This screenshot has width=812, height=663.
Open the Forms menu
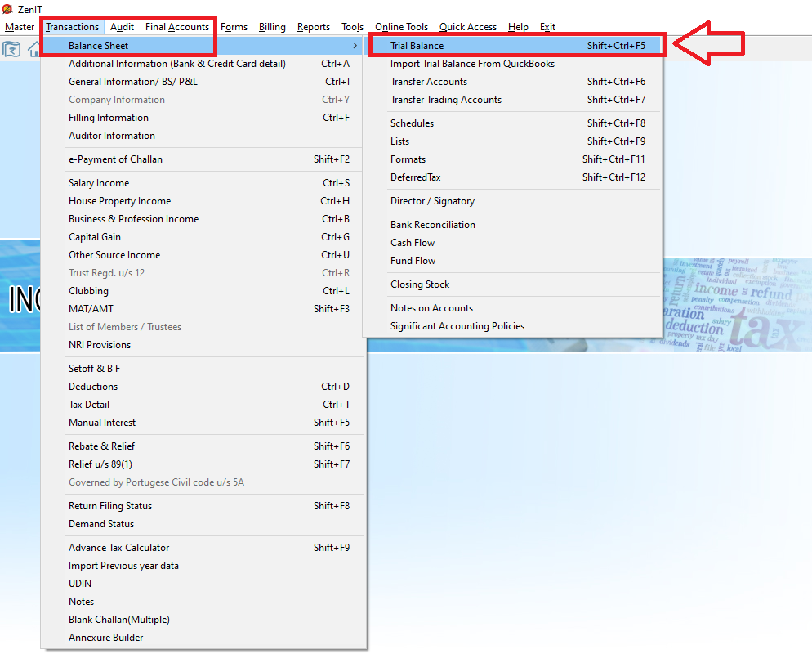(x=234, y=27)
